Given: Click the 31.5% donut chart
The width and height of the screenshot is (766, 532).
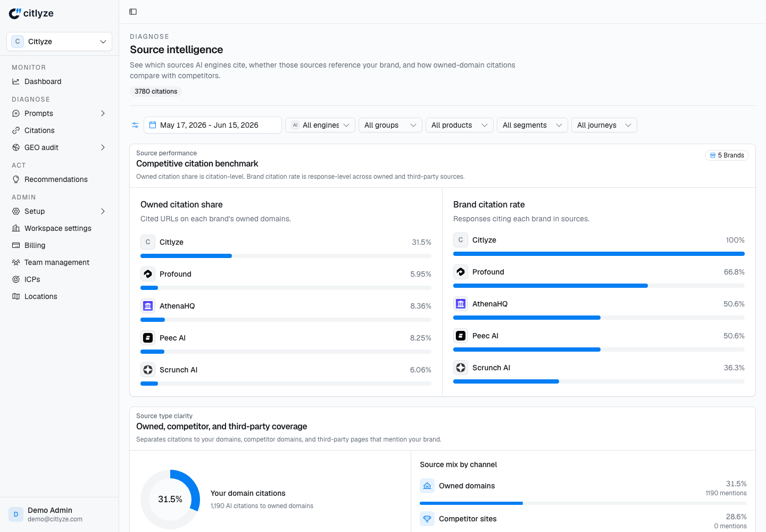Looking at the screenshot, I should (x=170, y=499).
